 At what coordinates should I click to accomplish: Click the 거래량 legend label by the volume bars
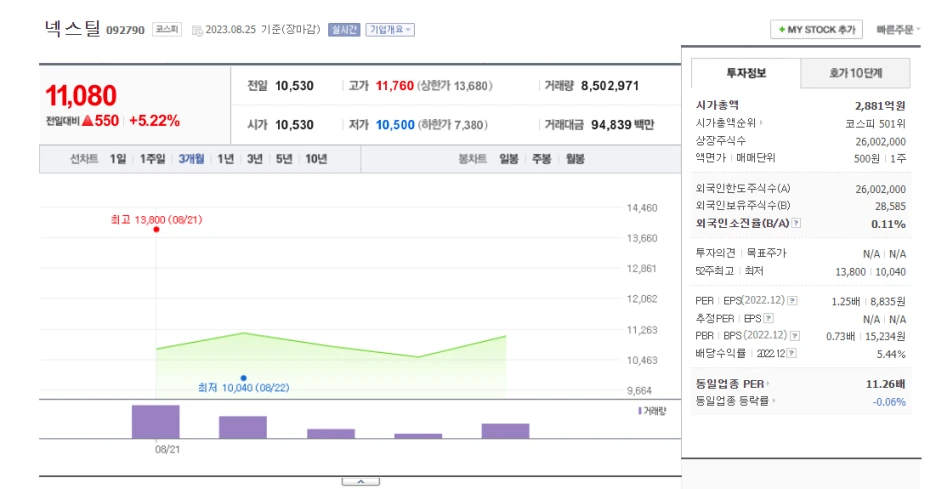coord(652,411)
